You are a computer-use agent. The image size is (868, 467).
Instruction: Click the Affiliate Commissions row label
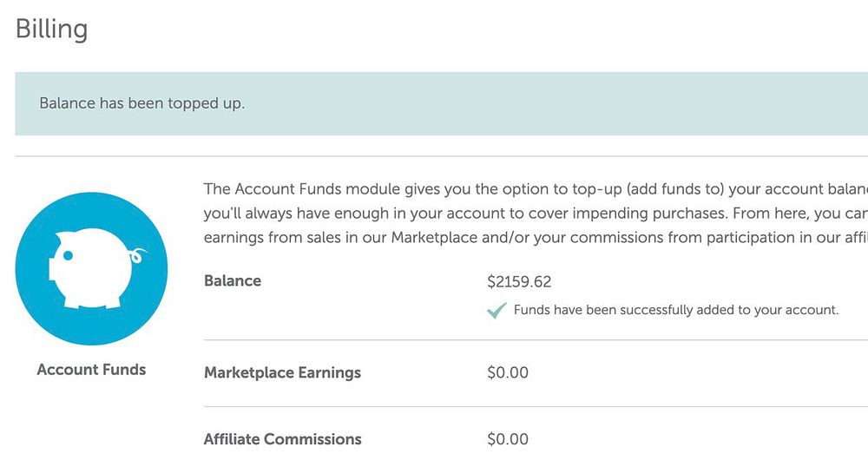tap(282, 439)
